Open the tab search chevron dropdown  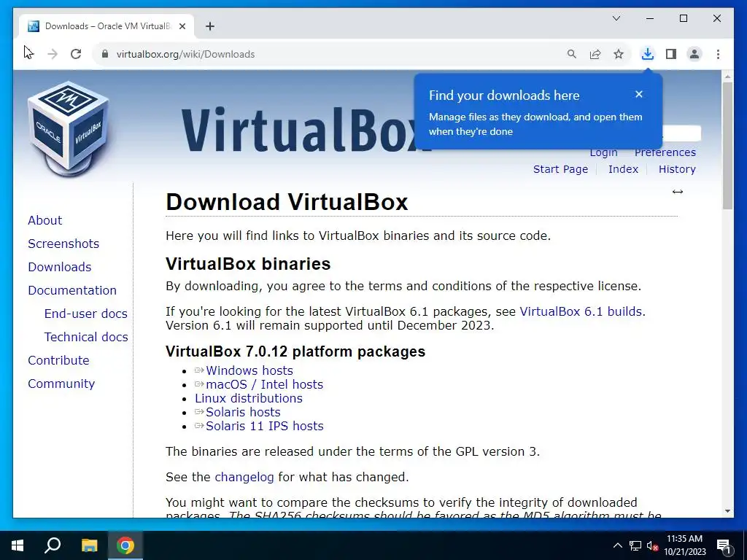616,18
